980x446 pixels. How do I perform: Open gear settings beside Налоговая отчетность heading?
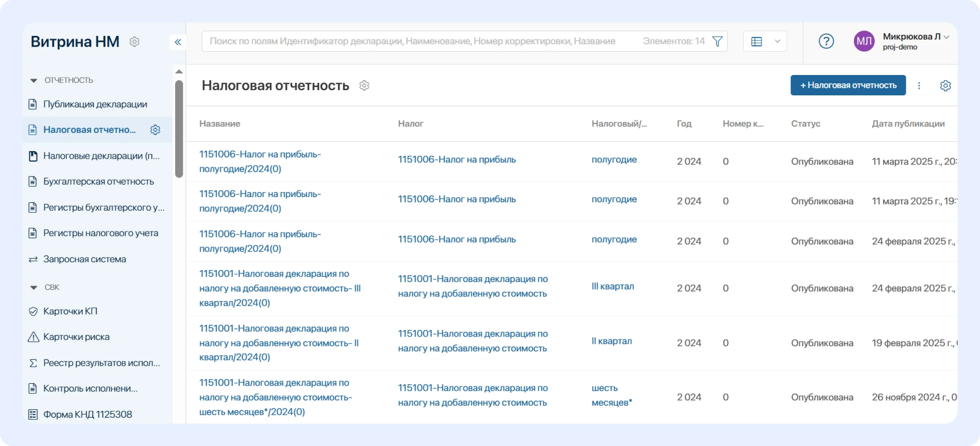(x=364, y=85)
